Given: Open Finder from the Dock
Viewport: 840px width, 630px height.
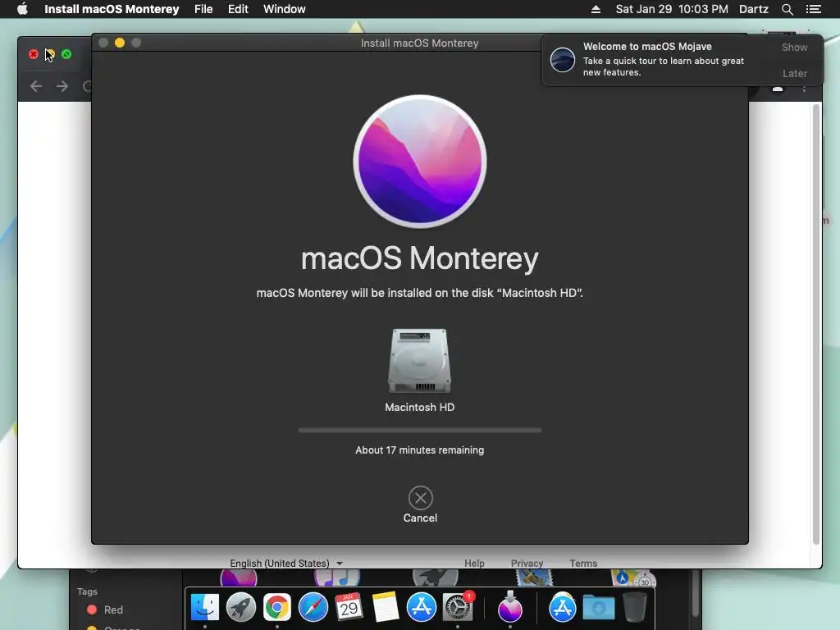Looking at the screenshot, I should coord(204,608).
